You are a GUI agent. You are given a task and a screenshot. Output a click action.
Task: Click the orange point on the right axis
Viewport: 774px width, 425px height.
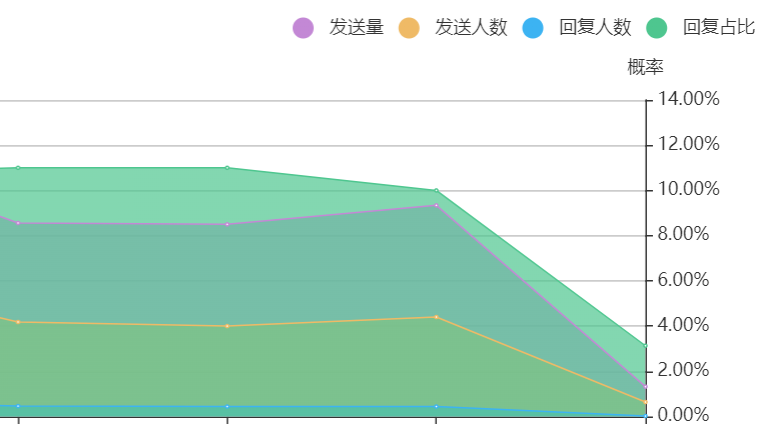click(646, 402)
